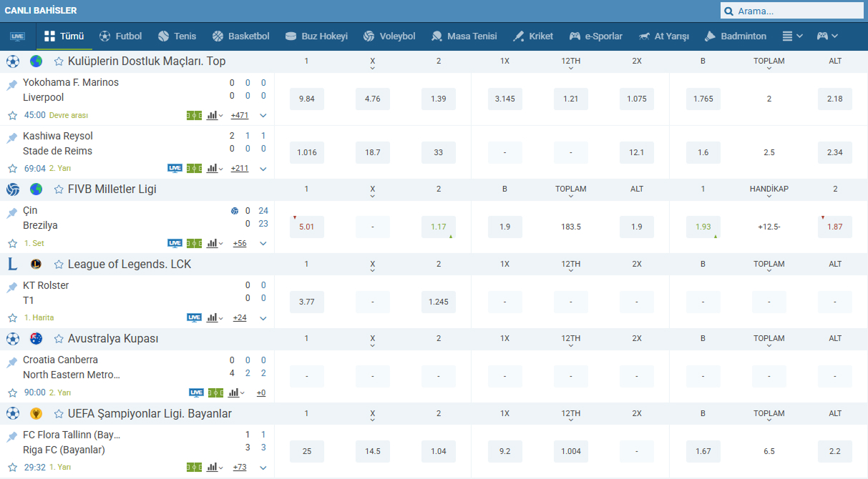Star the Çin vs Brezilya match
The width and height of the screenshot is (868, 479).
coord(12,243)
